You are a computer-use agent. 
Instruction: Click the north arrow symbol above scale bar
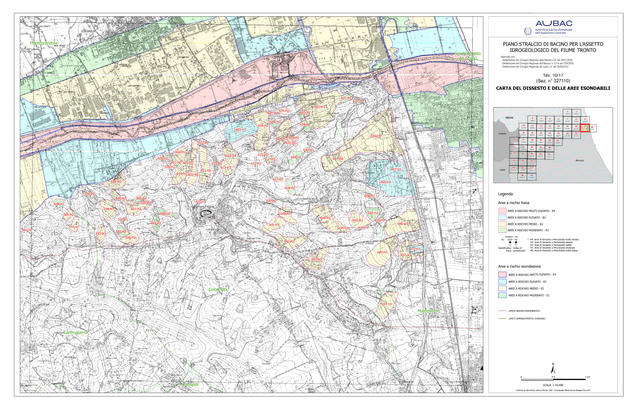tap(553, 369)
